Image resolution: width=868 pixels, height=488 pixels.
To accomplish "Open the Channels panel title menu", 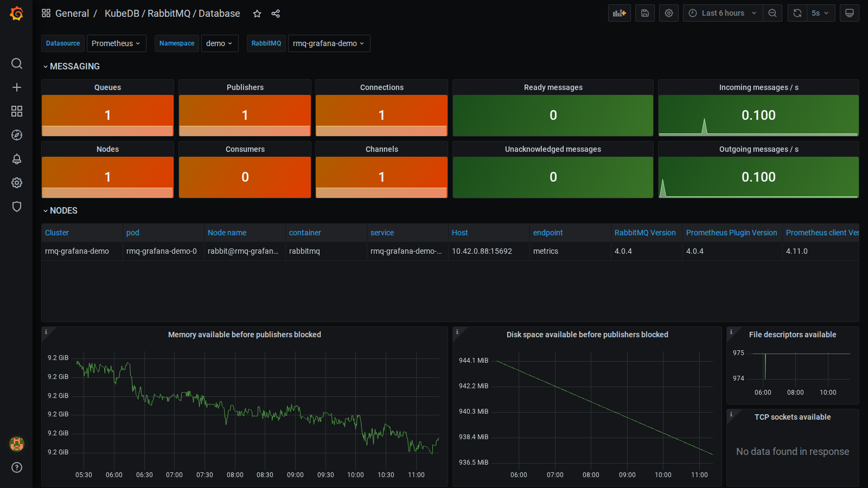I will click(382, 149).
